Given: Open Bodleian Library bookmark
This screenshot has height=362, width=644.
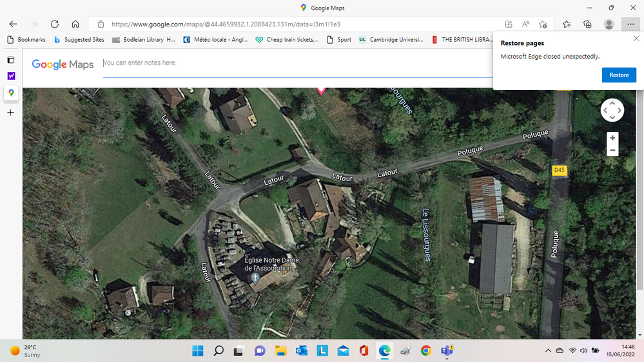Looking at the screenshot, I should 144,39.
